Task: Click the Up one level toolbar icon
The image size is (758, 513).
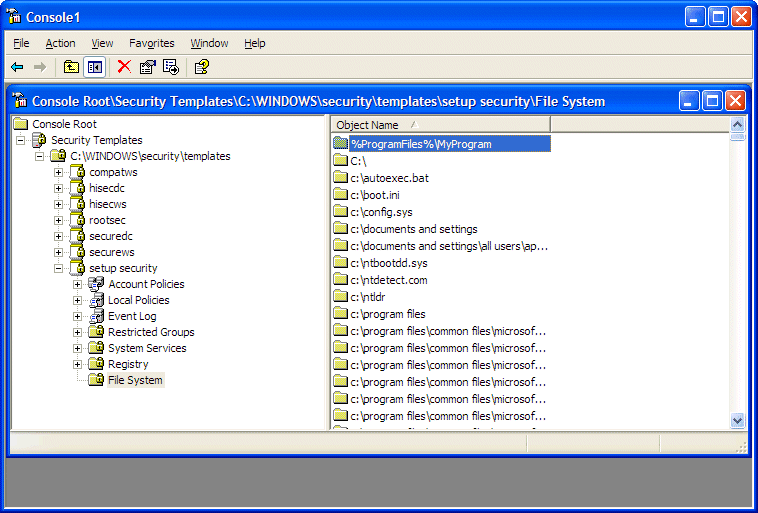Action: tap(72, 67)
